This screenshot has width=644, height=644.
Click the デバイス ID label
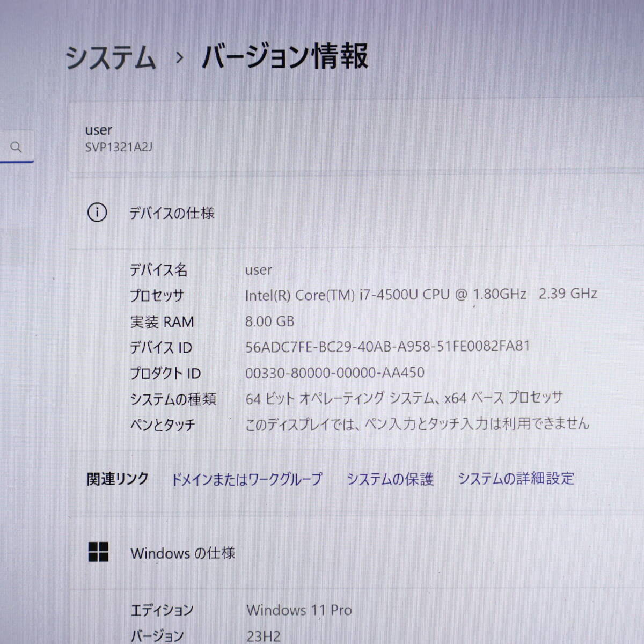161,348
